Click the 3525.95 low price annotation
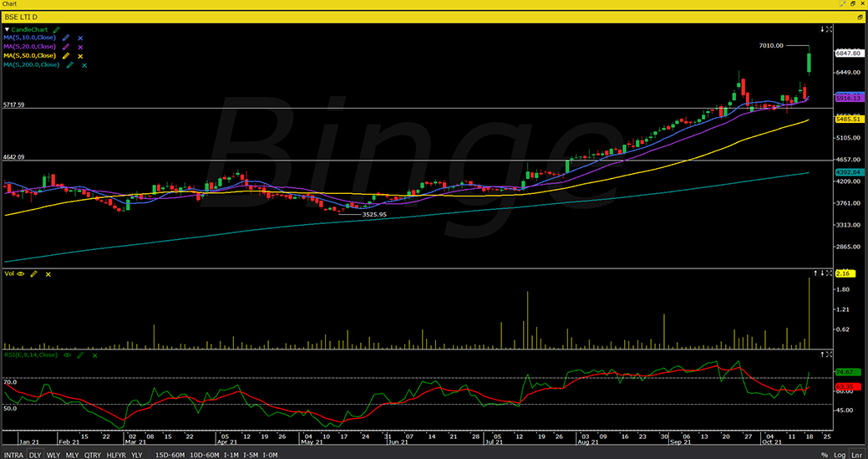The height and width of the screenshot is (459, 868). [x=374, y=214]
